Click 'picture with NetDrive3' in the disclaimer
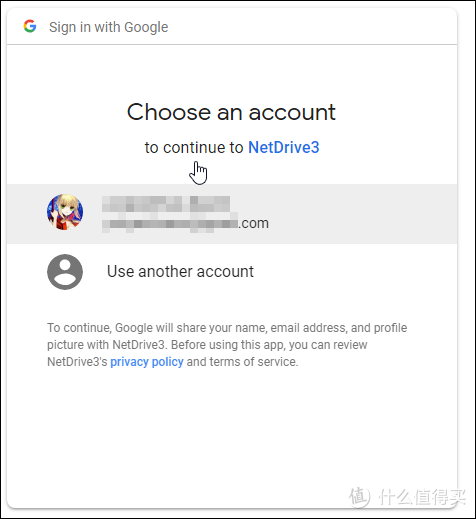Image resolution: width=476 pixels, height=519 pixels. 106,345
